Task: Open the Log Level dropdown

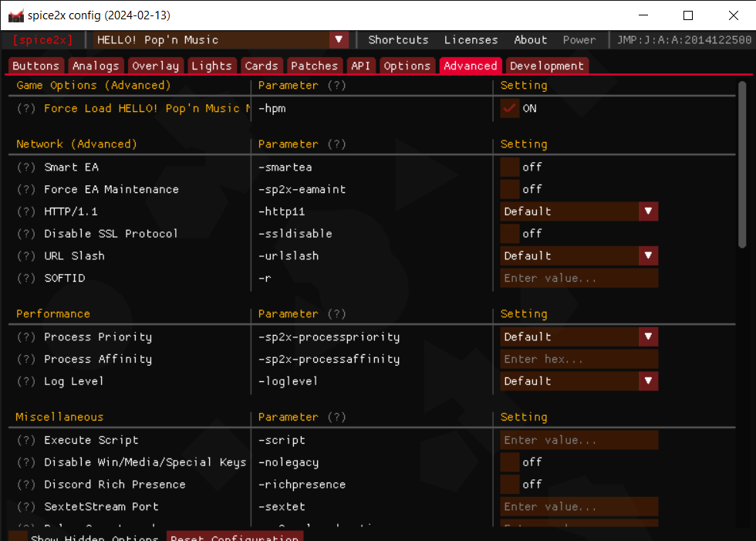Action: (x=579, y=380)
